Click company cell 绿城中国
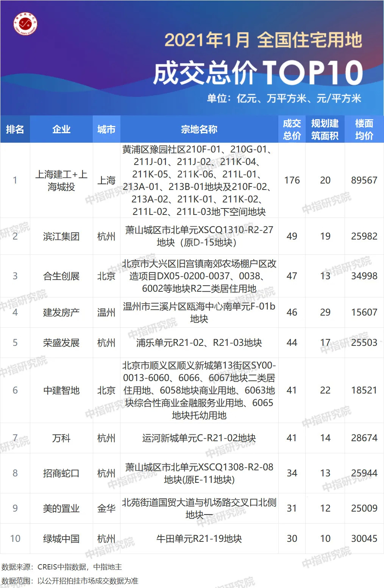 tap(61, 539)
